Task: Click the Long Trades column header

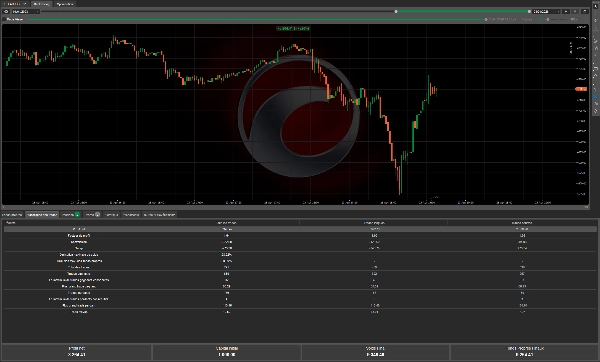Action: pos(374,223)
